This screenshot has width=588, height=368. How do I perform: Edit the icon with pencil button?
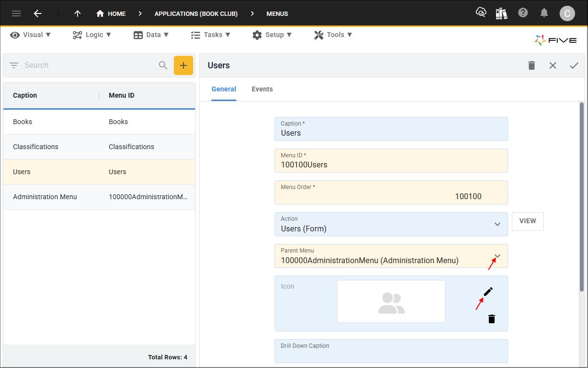(488, 292)
